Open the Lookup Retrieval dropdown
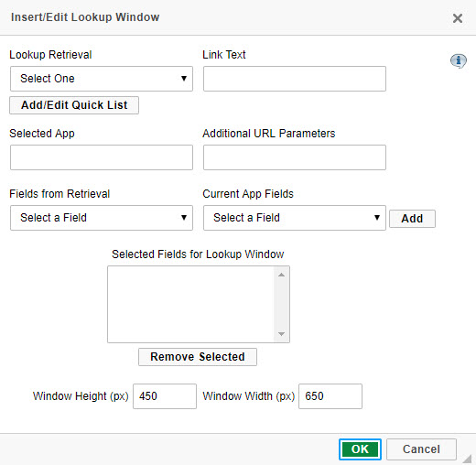This screenshot has width=476, height=465. pyautogui.click(x=102, y=79)
